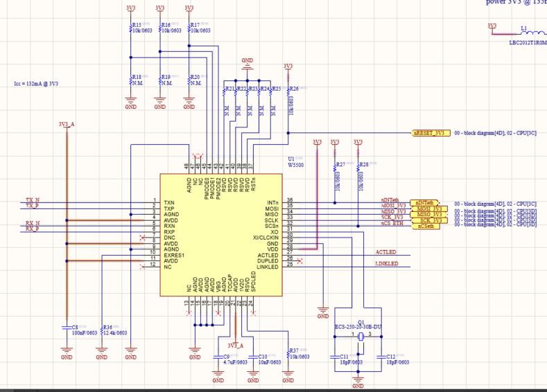Viewport: 547px width, 392px height.
Task: Click the INTn pin name on U1
Action: [272, 202]
